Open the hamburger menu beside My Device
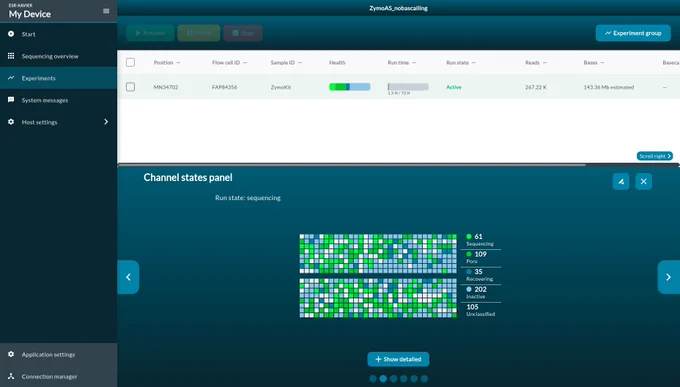The width and height of the screenshot is (680, 387). 106,11
